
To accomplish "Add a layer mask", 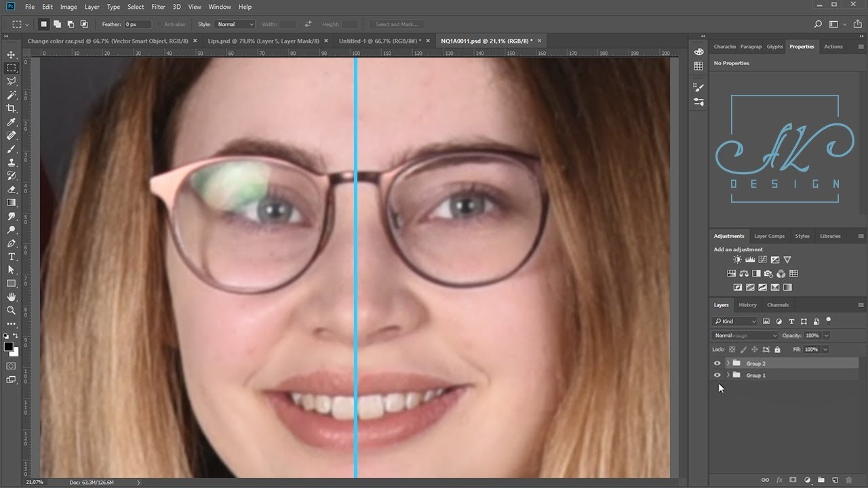I will [x=793, y=480].
